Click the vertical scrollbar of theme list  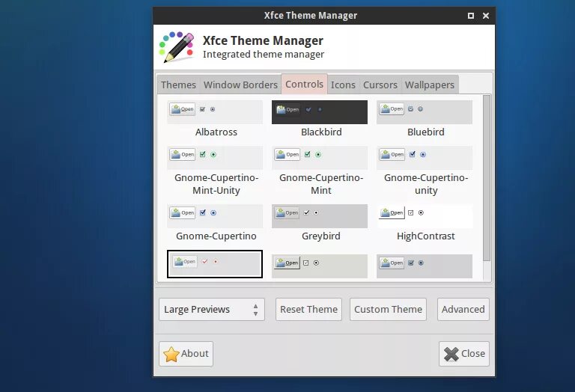(x=487, y=178)
